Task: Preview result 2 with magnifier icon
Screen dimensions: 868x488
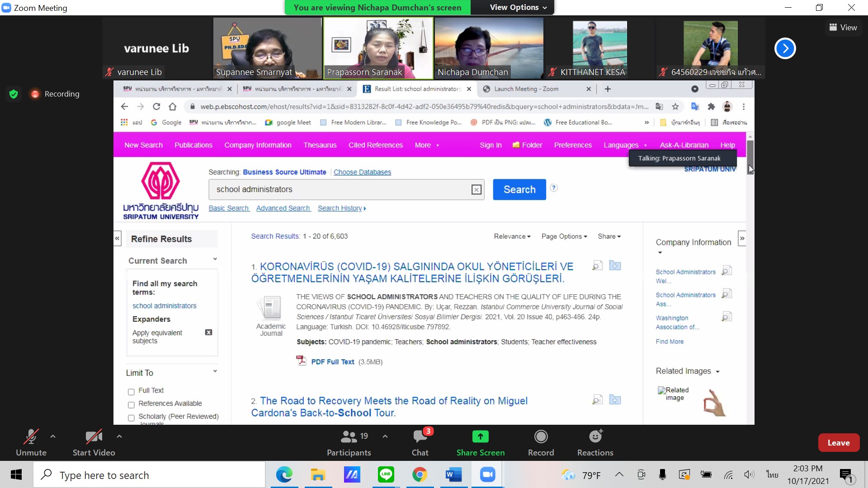Action: (597, 400)
